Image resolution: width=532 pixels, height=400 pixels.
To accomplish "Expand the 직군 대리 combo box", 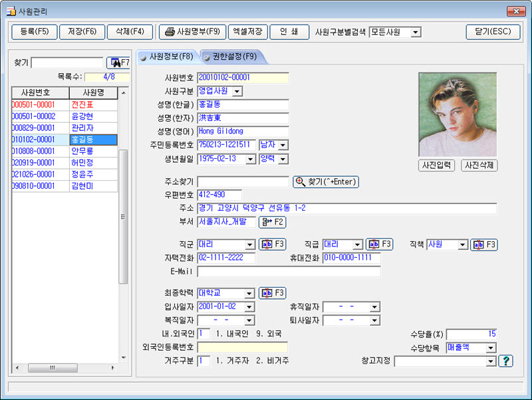I will click(x=250, y=245).
